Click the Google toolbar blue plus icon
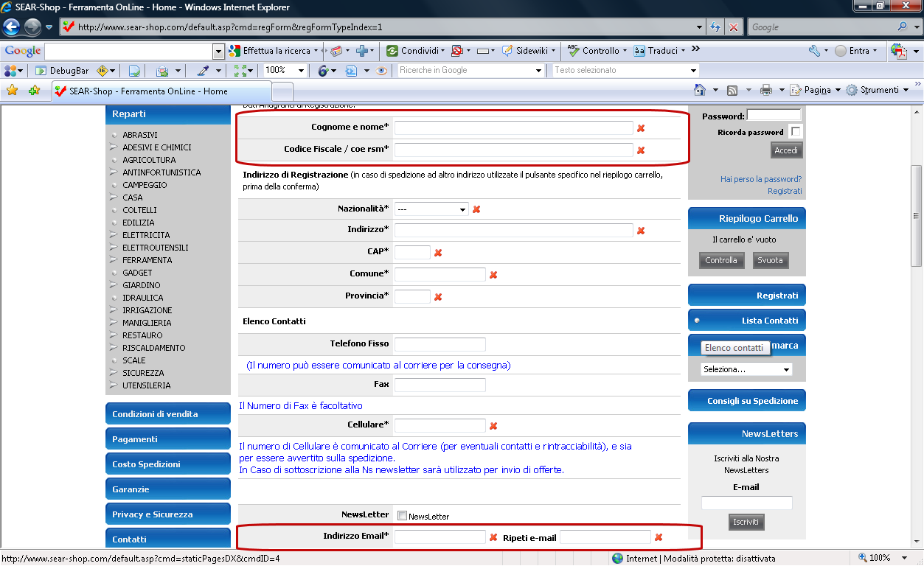The height and width of the screenshot is (566, 924). (362, 51)
